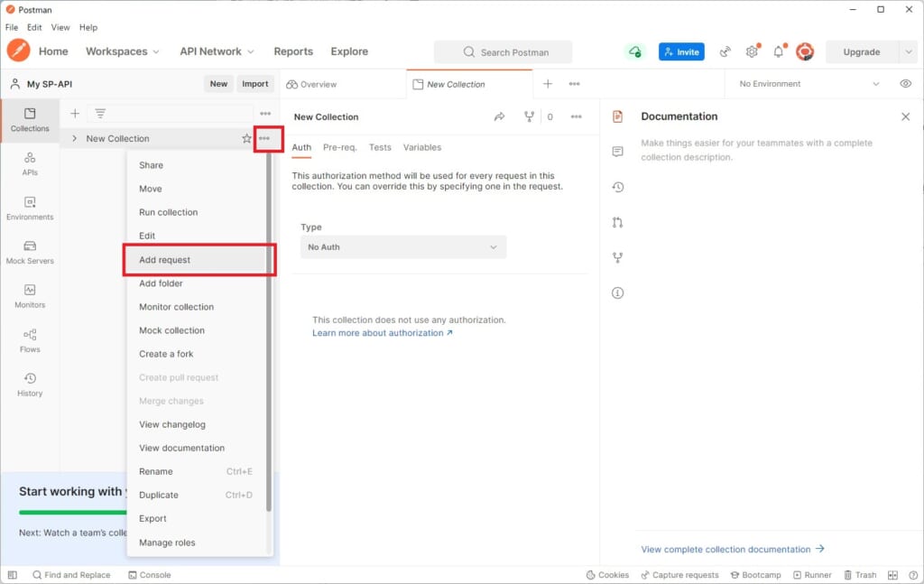924x584 pixels.
Task: Open the Console in status bar
Action: click(150, 575)
